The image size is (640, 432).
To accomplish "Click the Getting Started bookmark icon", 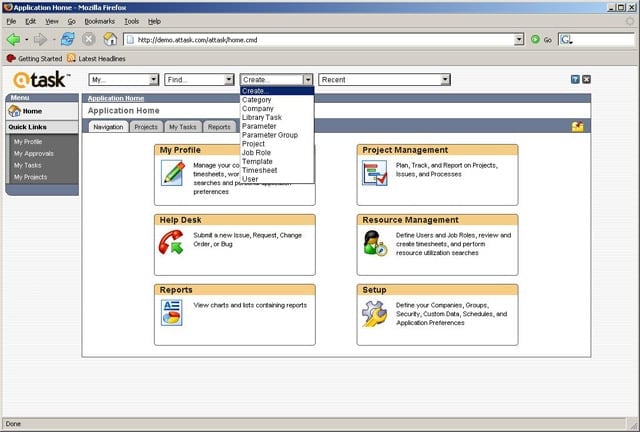I will (x=11, y=58).
